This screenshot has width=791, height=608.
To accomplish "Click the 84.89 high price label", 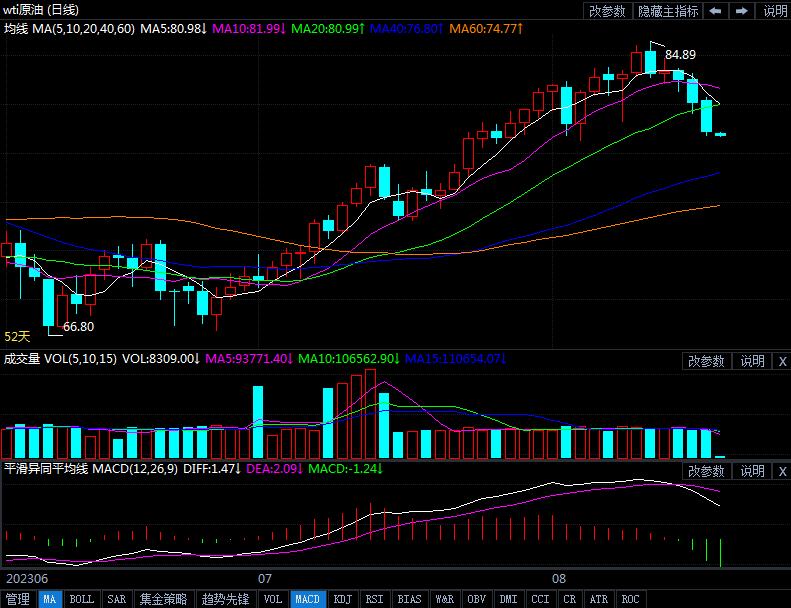I will pos(680,54).
